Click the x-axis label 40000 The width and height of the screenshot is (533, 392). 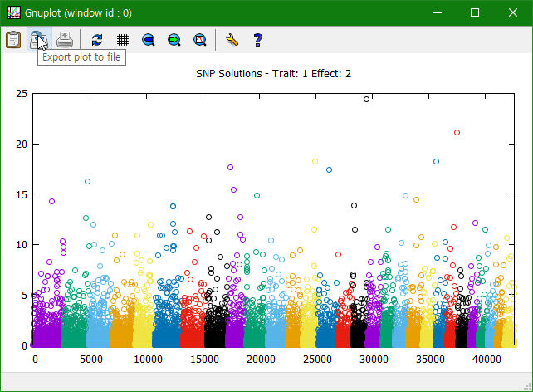487,360
